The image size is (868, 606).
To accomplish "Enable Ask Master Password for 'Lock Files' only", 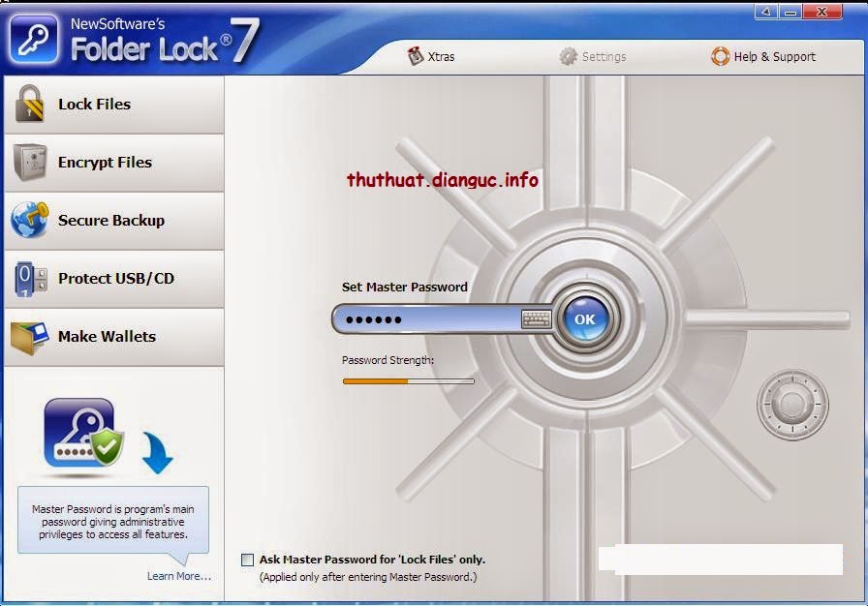I will pyautogui.click(x=247, y=560).
